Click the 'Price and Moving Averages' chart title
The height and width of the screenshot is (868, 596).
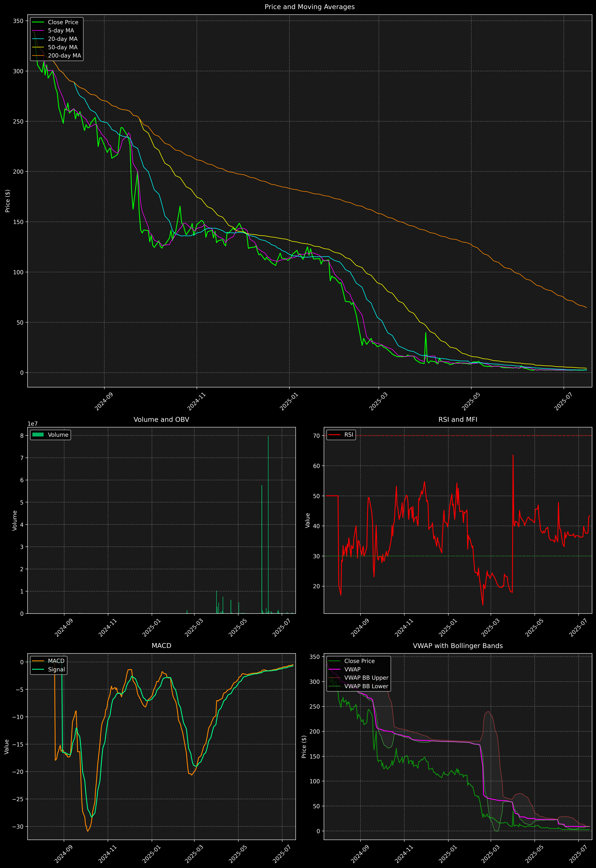(310, 7)
